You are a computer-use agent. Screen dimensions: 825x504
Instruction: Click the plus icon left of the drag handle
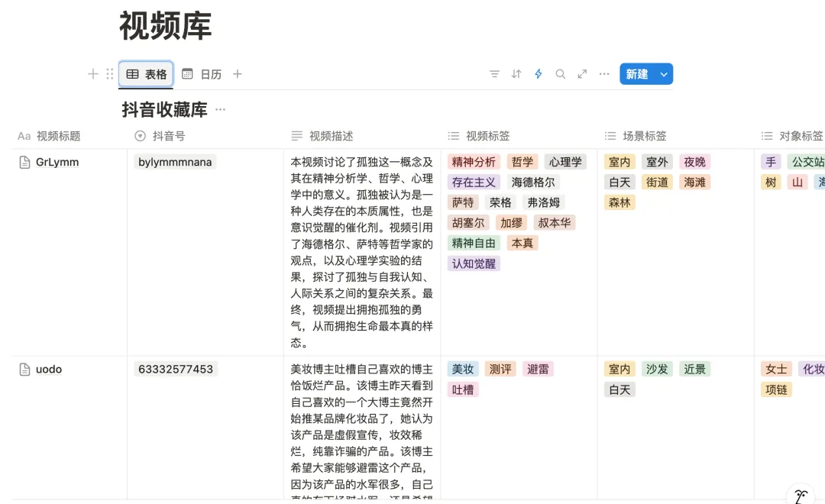[92, 74]
